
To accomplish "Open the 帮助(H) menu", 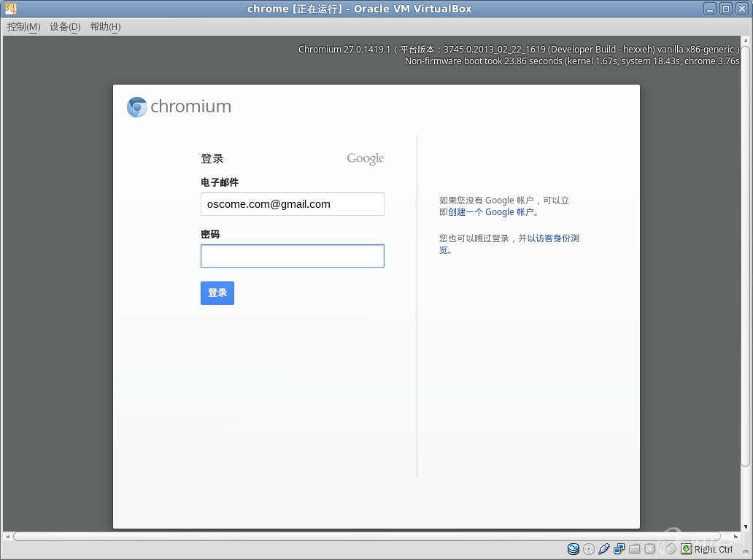I will point(105,27).
